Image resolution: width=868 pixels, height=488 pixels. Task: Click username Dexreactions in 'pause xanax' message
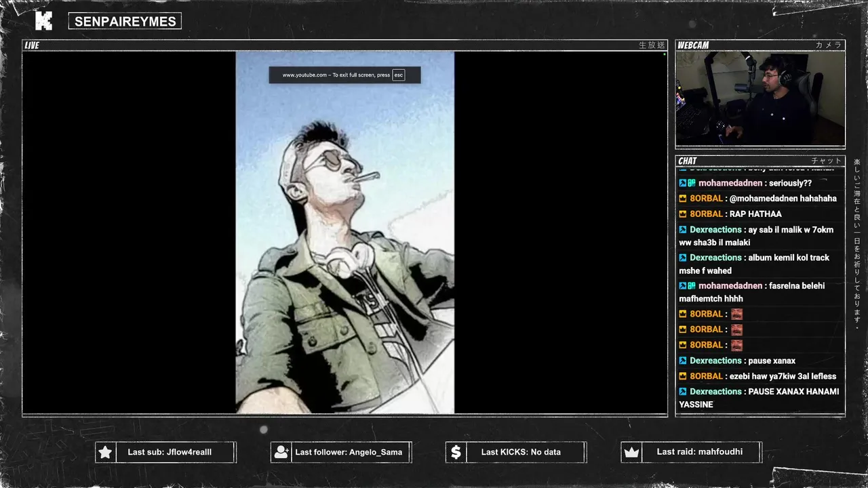tap(715, 361)
